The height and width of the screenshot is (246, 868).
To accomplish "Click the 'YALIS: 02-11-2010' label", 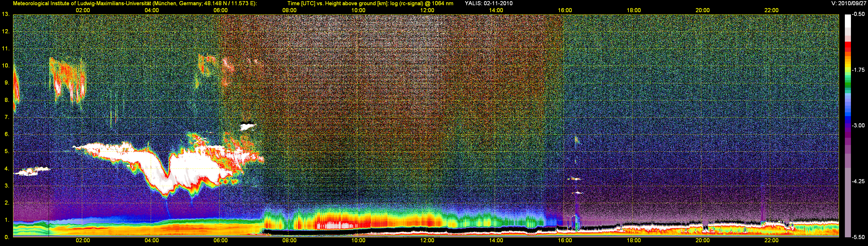I will (489, 3).
